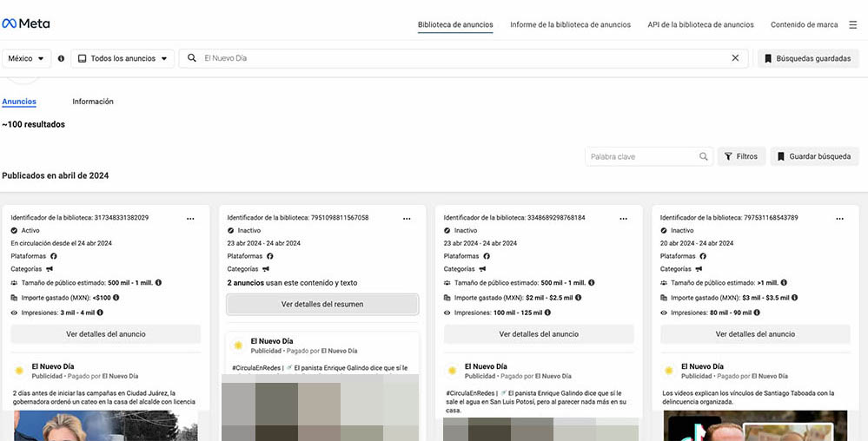Click Facebook platform icon in ad 317348331382029

54,256
